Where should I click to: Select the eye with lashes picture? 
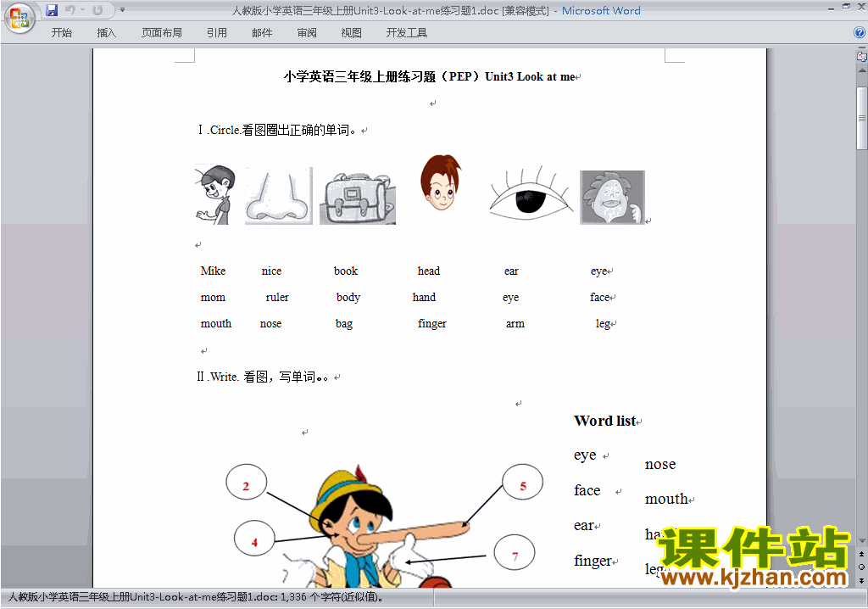point(531,193)
